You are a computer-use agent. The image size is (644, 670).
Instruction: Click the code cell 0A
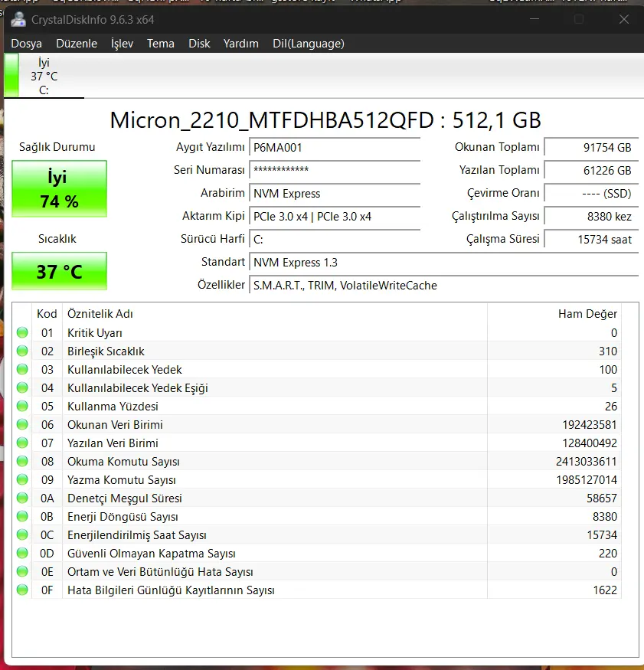47,498
